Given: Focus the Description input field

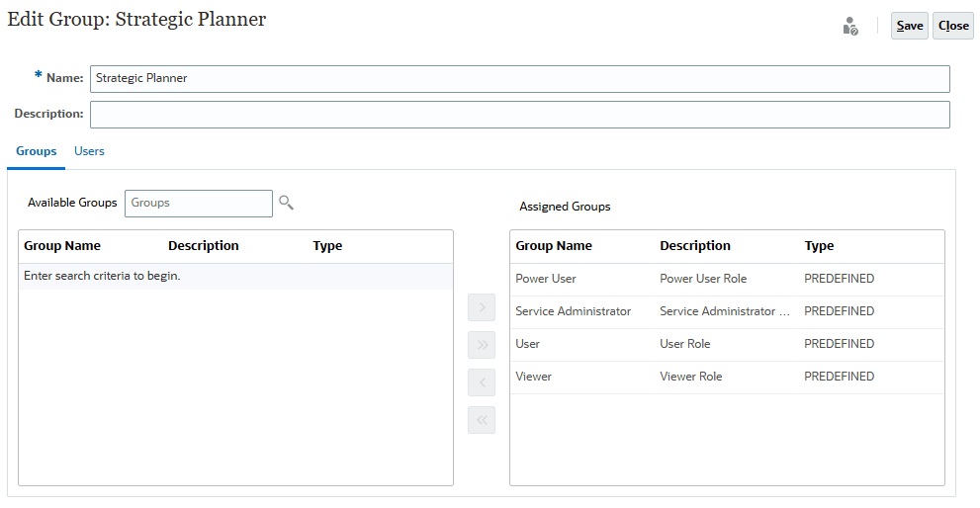Looking at the screenshot, I should click(x=519, y=114).
